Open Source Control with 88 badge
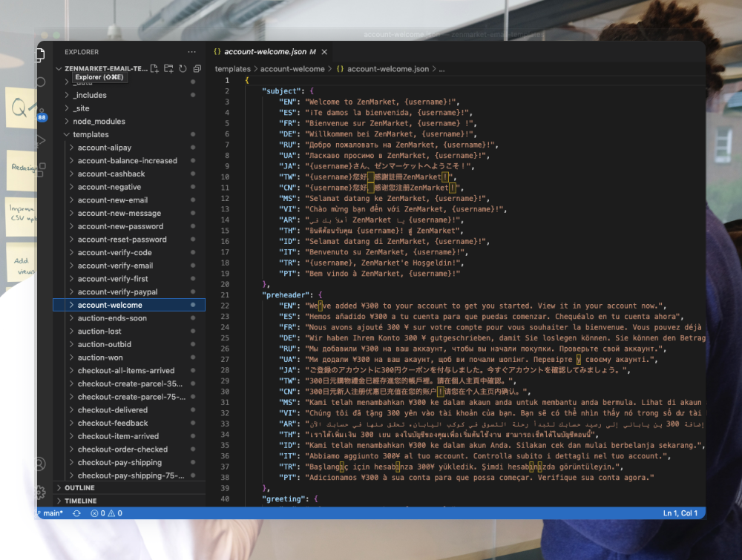Screen dimensions: 742x560 42,113
